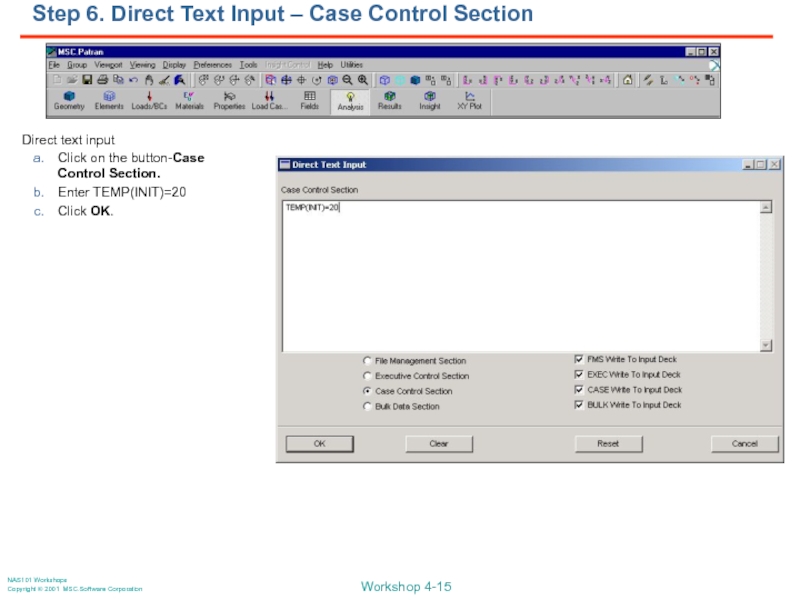Viewport: 800px width, 600px height.
Task: Open the Group menu
Action: pos(77,65)
